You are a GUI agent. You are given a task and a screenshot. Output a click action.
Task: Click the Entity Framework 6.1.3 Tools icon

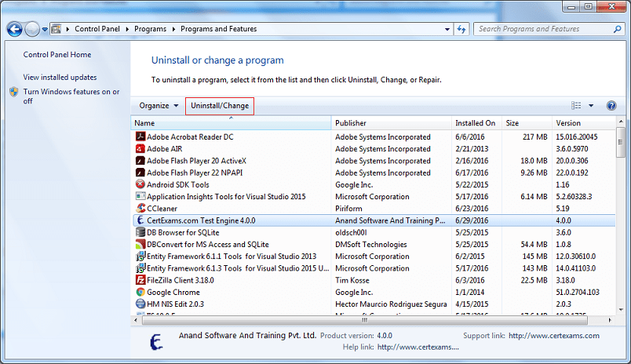tap(140, 268)
